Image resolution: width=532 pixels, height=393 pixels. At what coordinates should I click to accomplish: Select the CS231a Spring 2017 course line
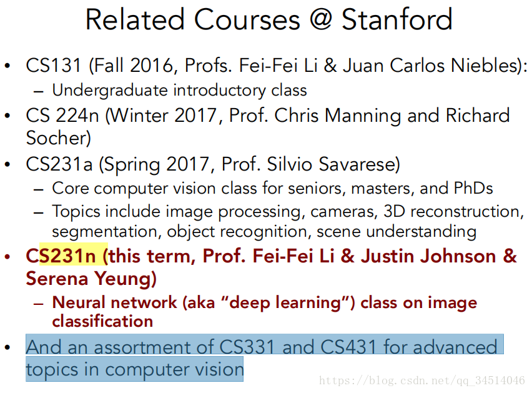coord(213,164)
